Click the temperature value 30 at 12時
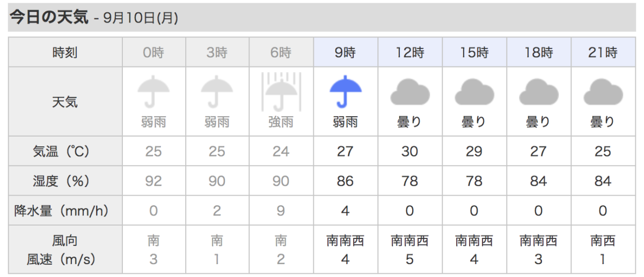 409,152
